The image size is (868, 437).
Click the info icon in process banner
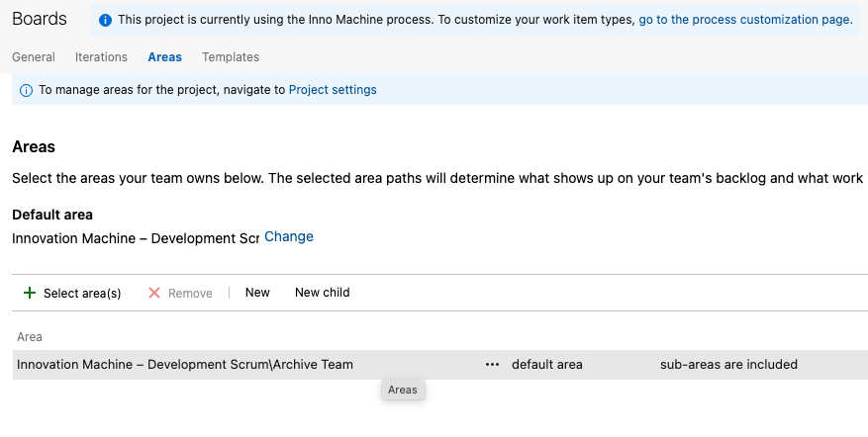106,20
